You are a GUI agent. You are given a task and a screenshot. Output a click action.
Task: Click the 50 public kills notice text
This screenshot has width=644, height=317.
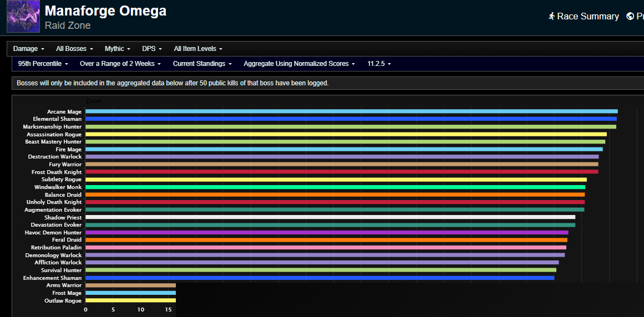pos(173,83)
